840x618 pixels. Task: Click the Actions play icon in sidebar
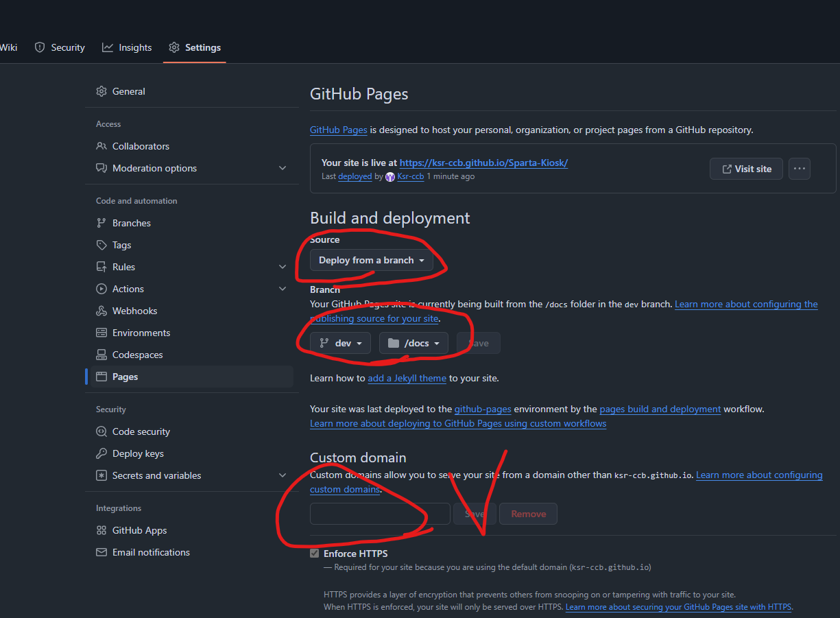point(101,289)
